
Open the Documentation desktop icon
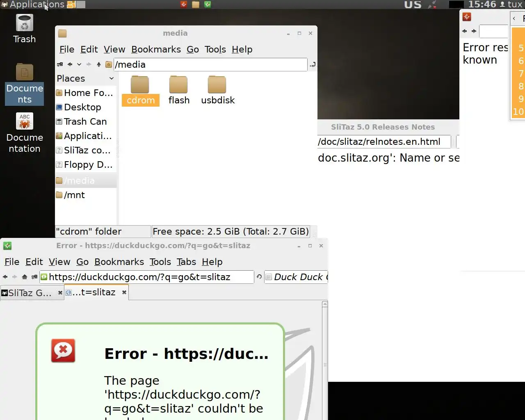click(x=25, y=133)
